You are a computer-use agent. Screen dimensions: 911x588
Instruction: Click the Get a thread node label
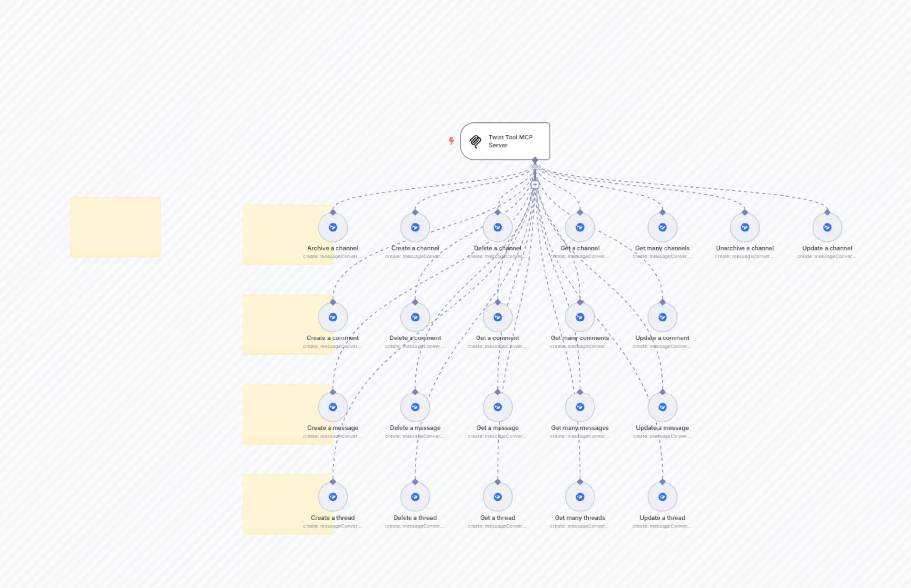point(497,518)
